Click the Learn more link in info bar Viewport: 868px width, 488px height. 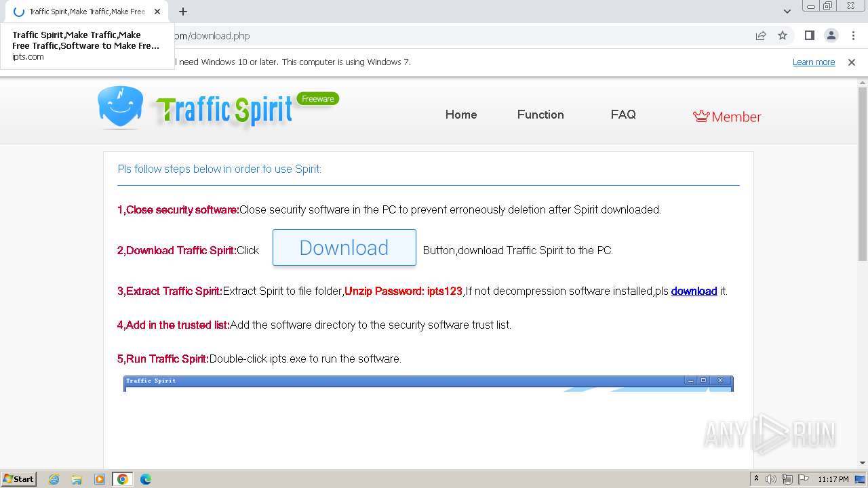coord(814,62)
